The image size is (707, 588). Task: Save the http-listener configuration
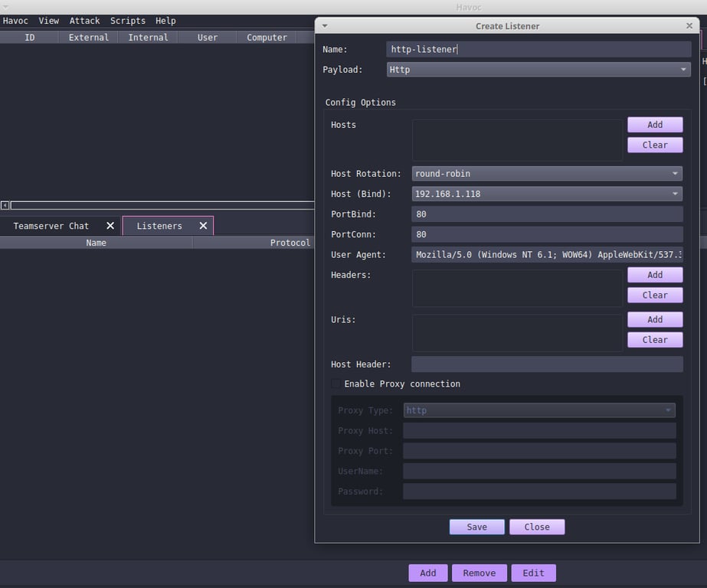(x=476, y=527)
